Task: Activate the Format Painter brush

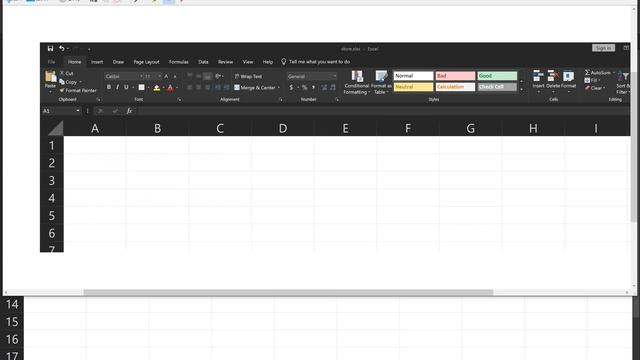Action: point(62,90)
